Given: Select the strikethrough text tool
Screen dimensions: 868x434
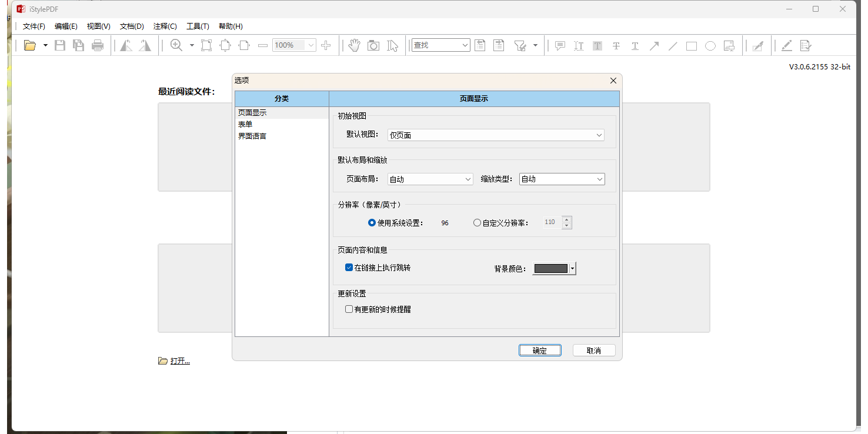Looking at the screenshot, I should [616, 45].
